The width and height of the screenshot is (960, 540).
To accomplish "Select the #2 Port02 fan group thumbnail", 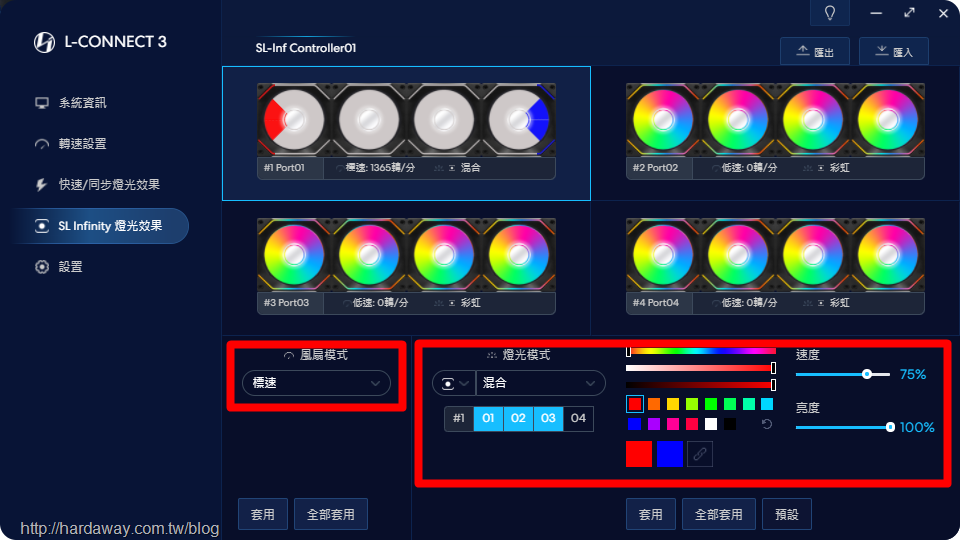I will (x=775, y=132).
